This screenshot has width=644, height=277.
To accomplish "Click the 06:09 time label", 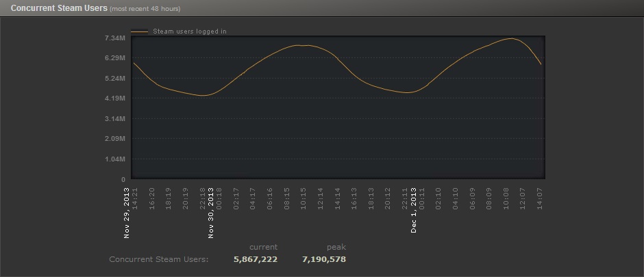I will 472,199.
